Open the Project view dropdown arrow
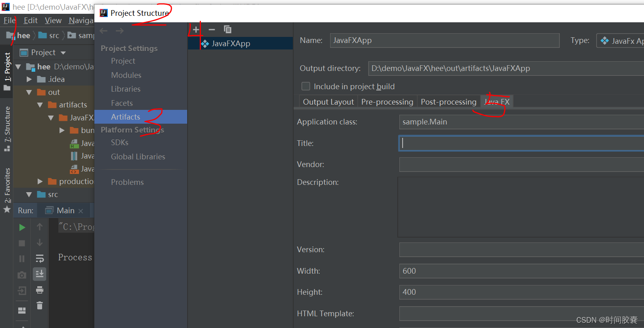Viewport: 644px width, 328px height. (x=63, y=53)
